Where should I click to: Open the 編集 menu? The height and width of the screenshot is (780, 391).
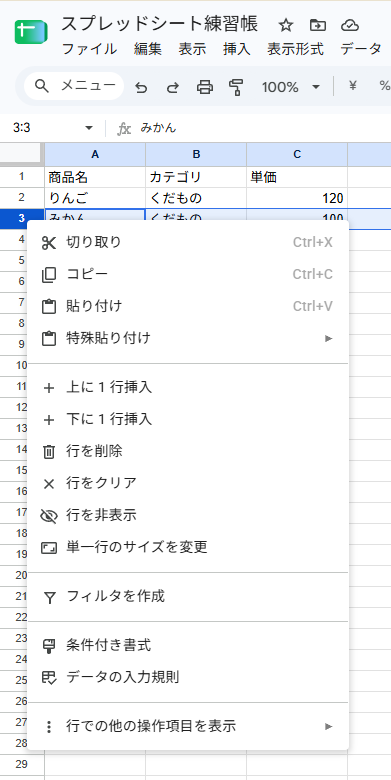[148, 49]
